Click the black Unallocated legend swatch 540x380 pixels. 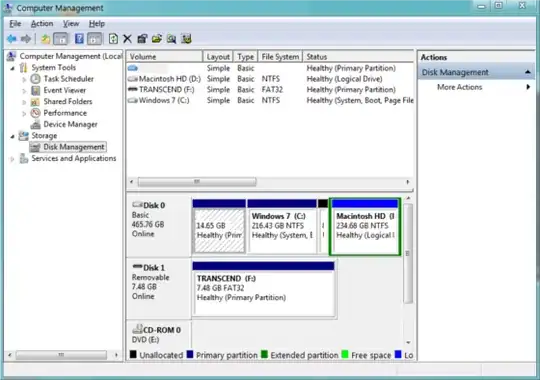(133, 355)
